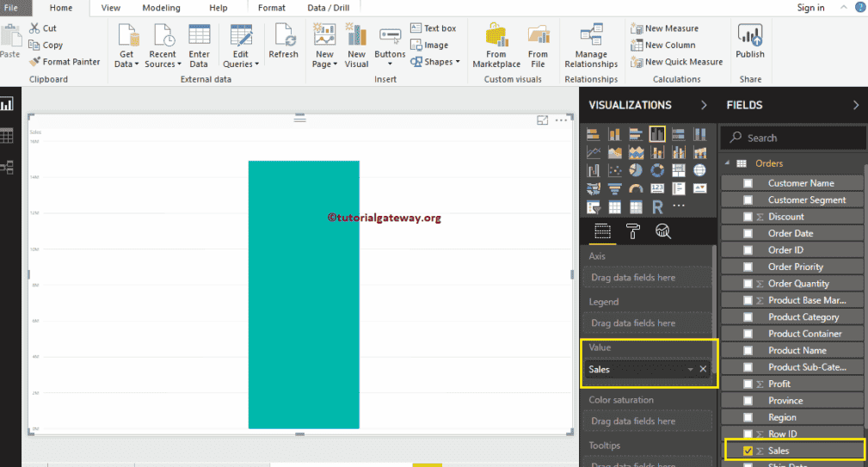Open the File menu

point(11,8)
